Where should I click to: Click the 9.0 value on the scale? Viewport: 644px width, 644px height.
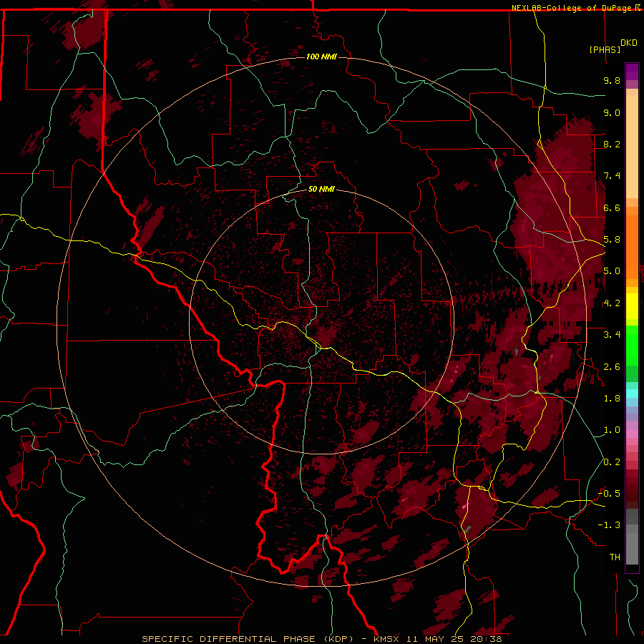pyautogui.click(x=612, y=112)
